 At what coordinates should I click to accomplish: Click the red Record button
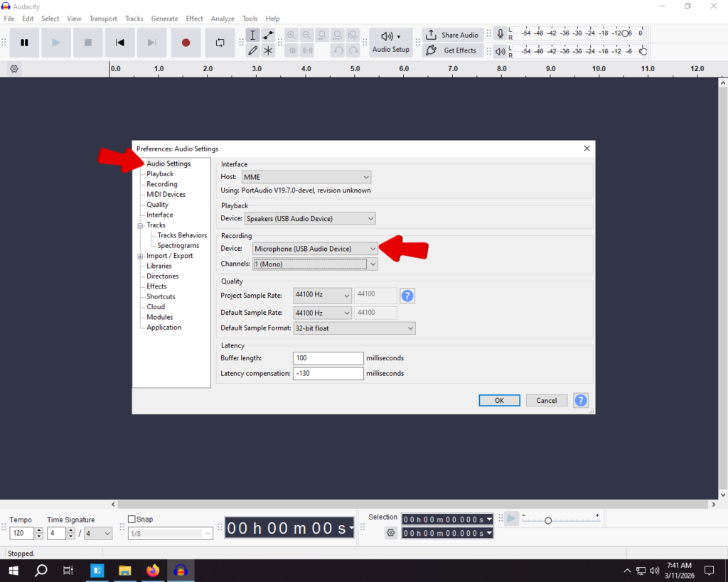[186, 43]
